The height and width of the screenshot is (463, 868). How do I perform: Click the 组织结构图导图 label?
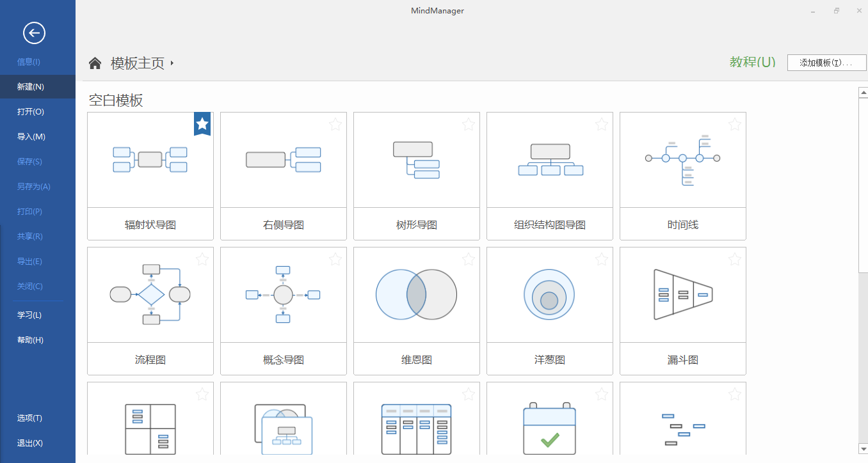tap(550, 225)
